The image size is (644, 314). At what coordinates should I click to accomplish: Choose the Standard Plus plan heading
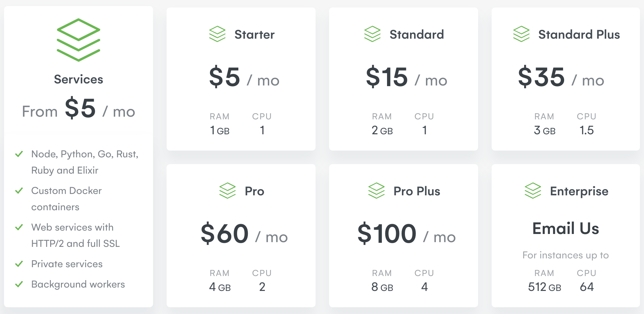pos(579,35)
